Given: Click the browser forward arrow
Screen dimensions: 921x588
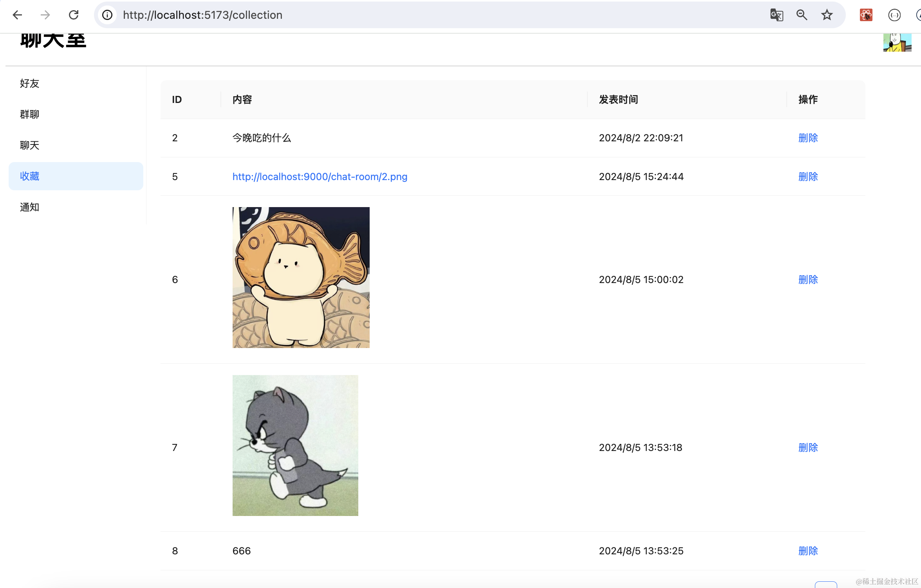Looking at the screenshot, I should click(45, 15).
